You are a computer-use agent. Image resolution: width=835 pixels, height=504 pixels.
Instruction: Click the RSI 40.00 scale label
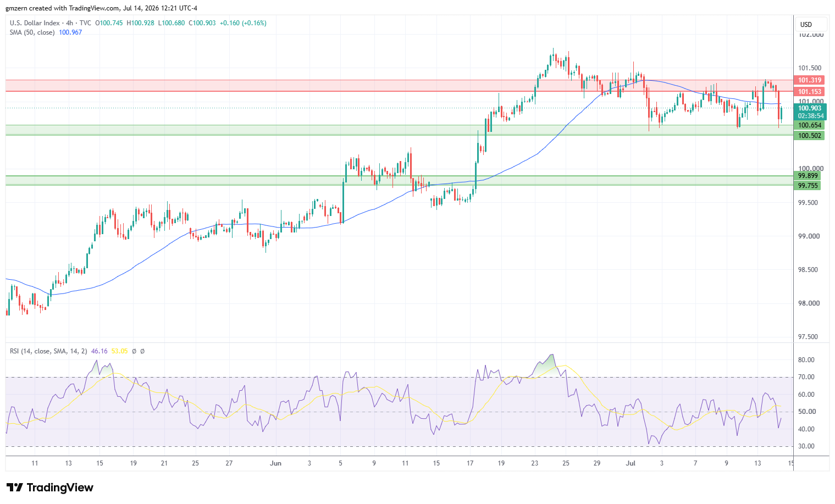click(x=806, y=429)
